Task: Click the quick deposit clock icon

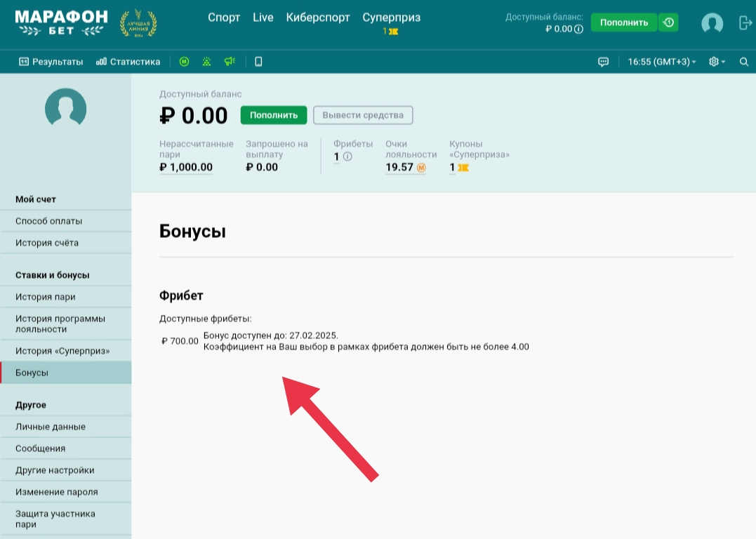Action: [668, 22]
